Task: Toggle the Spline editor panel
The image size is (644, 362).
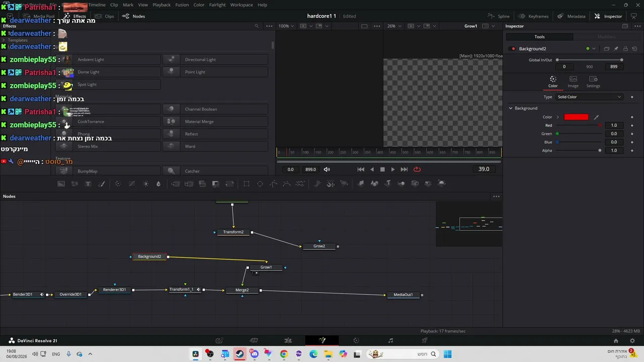Action: tap(499, 16)
